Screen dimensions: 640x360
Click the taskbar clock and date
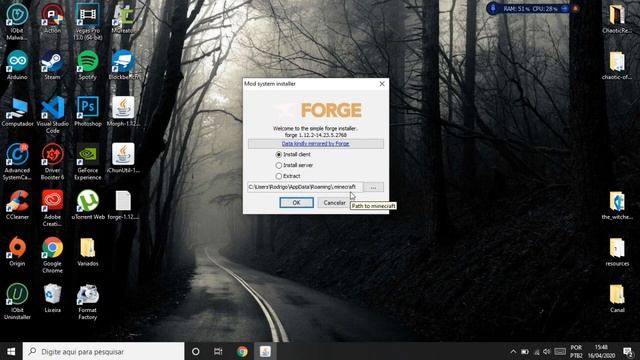[x=601, y=351]
